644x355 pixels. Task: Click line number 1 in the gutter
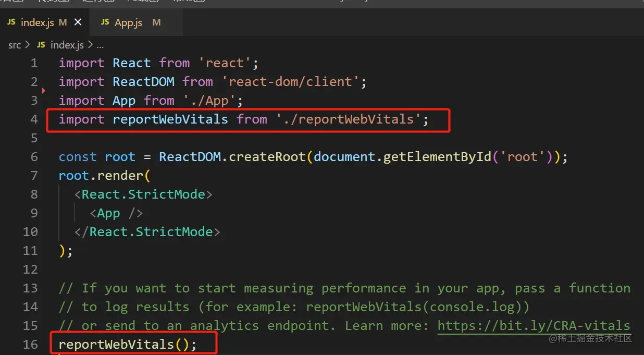pyautogui.click(x=34, y=63)
